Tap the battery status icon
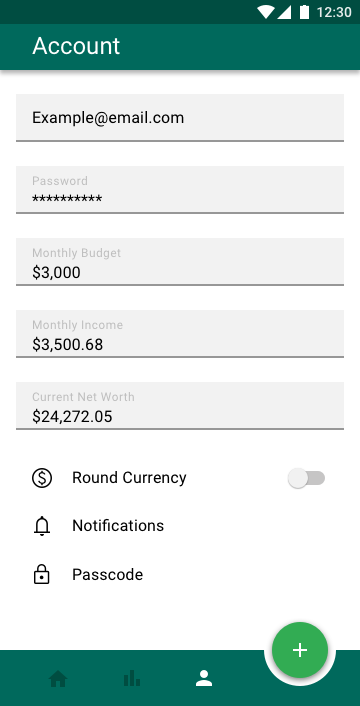The width and height of the screenshot is (360, 706). pyautogui.click(x=305, y=12)
